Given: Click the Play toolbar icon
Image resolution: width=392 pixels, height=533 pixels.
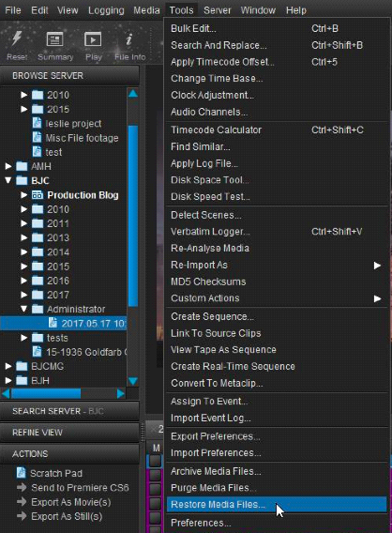Looking at the screenshot, I should click(x=93, y=39).
